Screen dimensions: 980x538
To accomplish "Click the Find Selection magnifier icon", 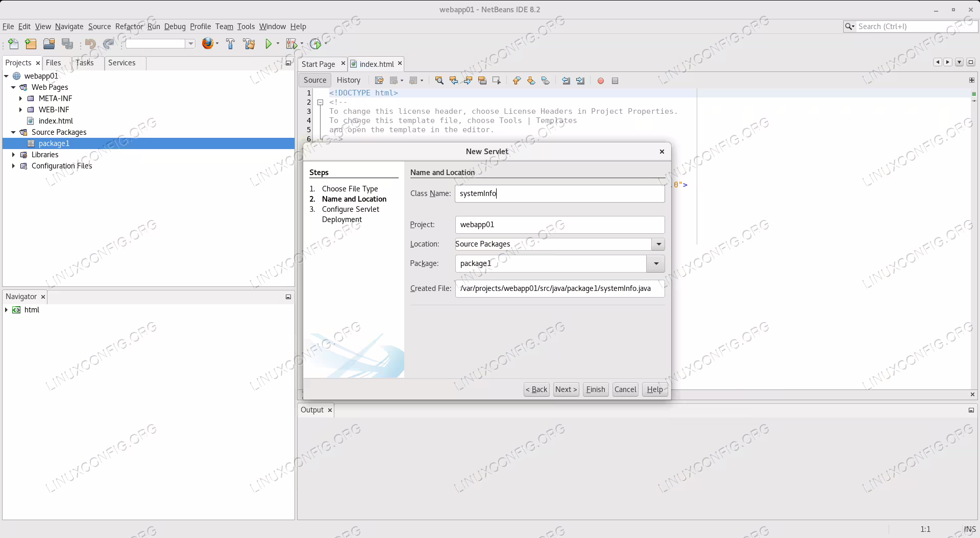I will click(439, 81).
